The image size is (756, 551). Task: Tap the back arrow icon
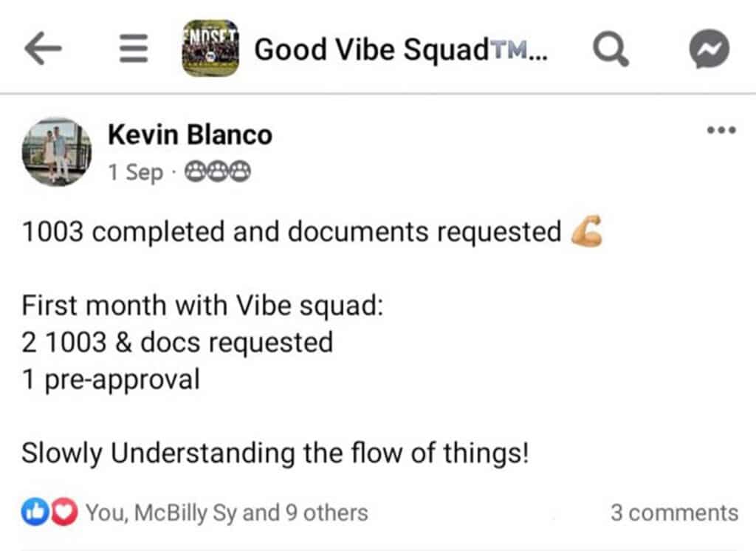coord(43,48)
